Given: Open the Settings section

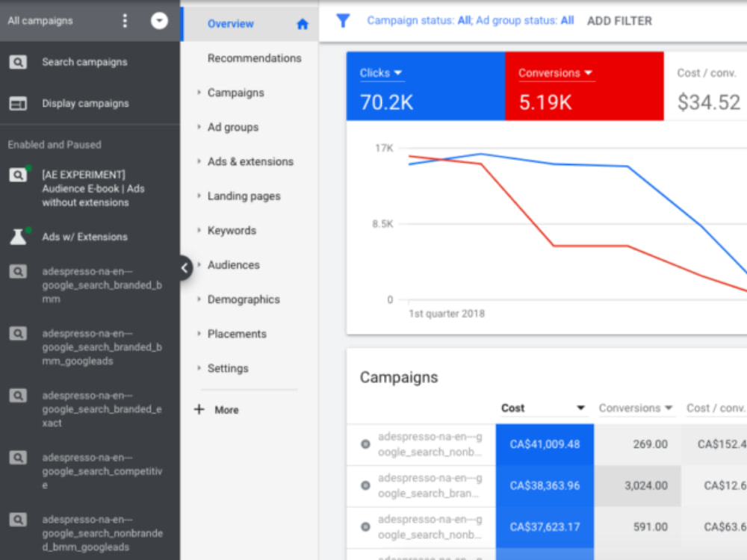Looking at the screenshot, I should (x=228, y=369).
